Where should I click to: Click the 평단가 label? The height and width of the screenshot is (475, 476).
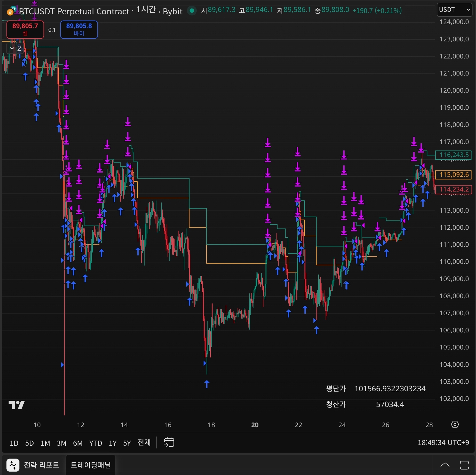(336, 389)
